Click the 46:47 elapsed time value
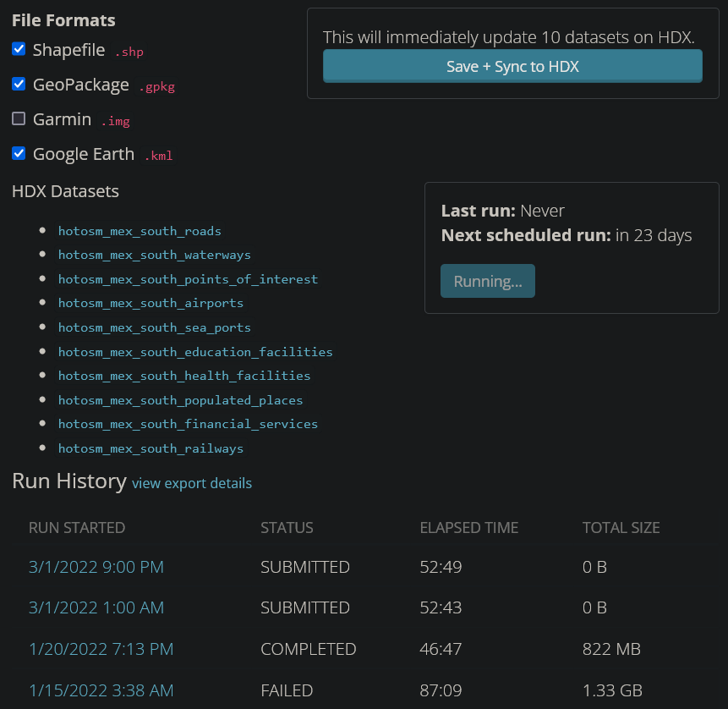This screenshot has width=728, height=709. (x=441, y=649)
